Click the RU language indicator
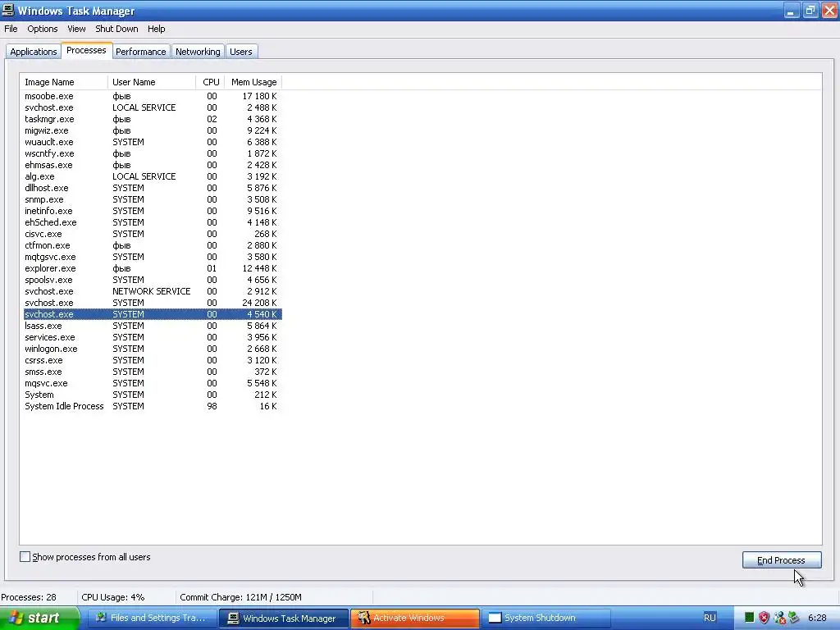840x630 pixels. tap(710, 618)
